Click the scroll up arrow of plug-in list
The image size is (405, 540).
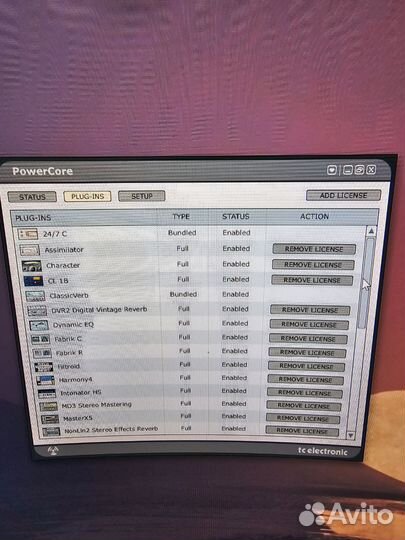pyautogui.click(x=371, y=231)
